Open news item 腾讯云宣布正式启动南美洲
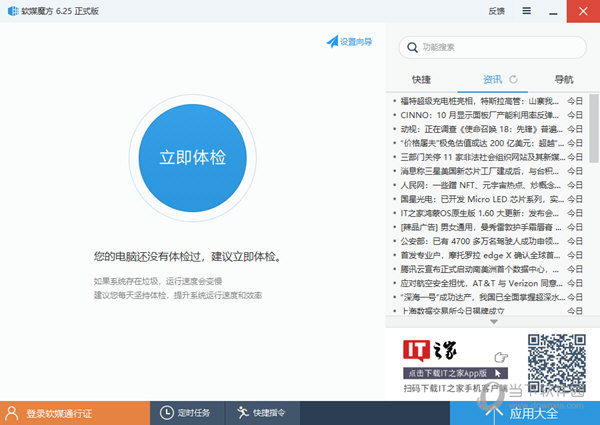This screenshot has width=600, height=425. click(x=488, y=269)
